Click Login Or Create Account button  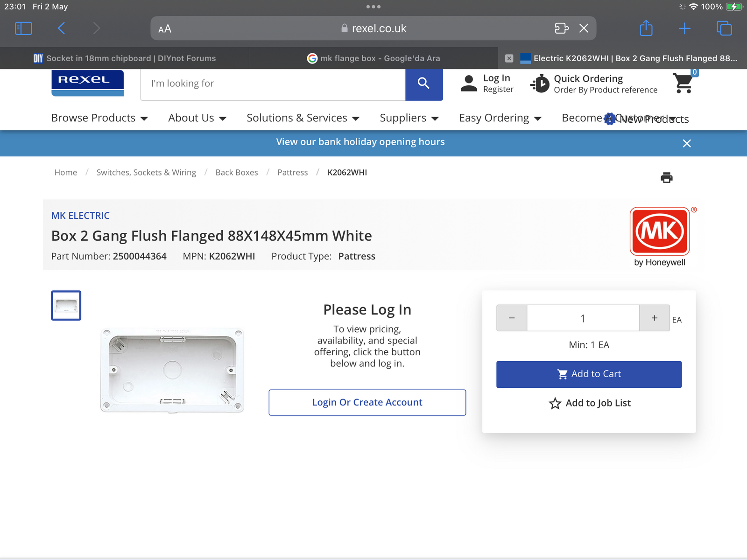[367, 402]
